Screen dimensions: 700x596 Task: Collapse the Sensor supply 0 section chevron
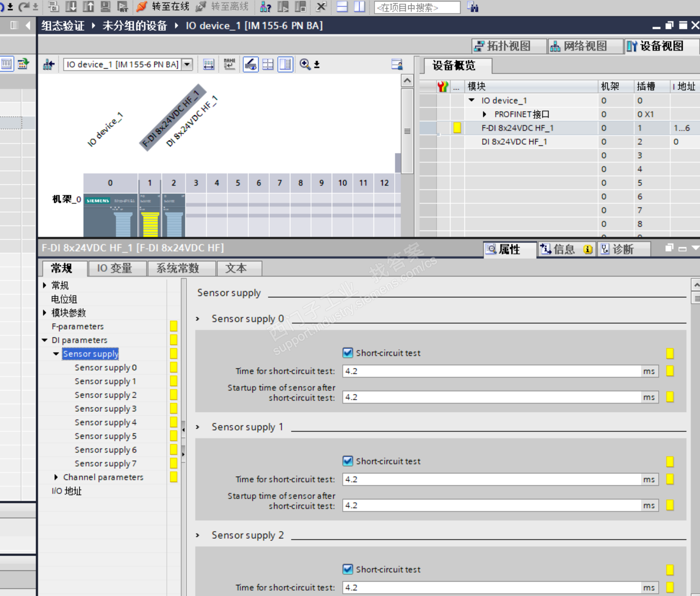[198, 319]
